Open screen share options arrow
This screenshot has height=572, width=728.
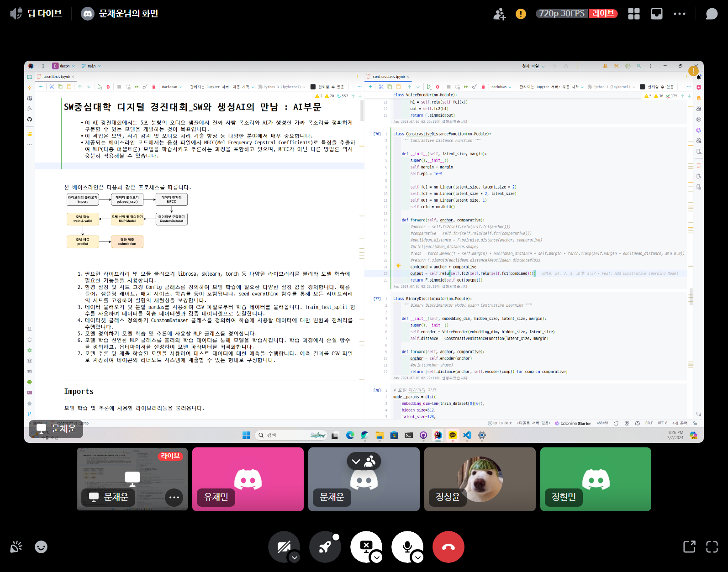[x=376, y=557]
